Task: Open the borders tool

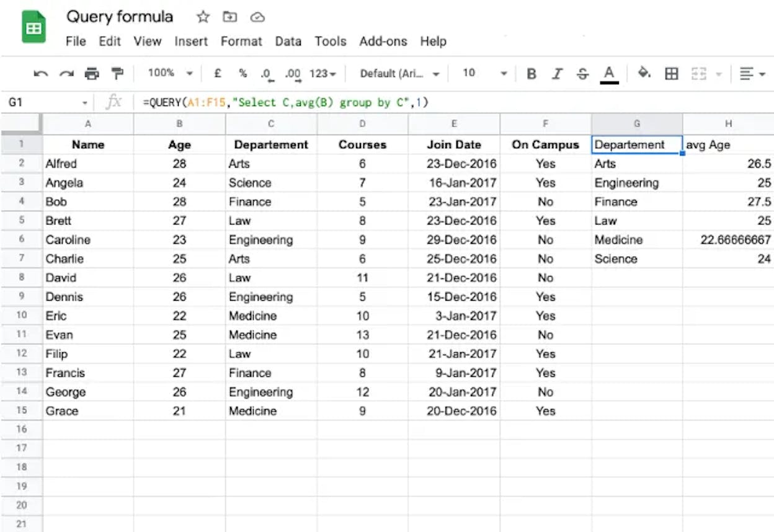Action: (671, 74)
